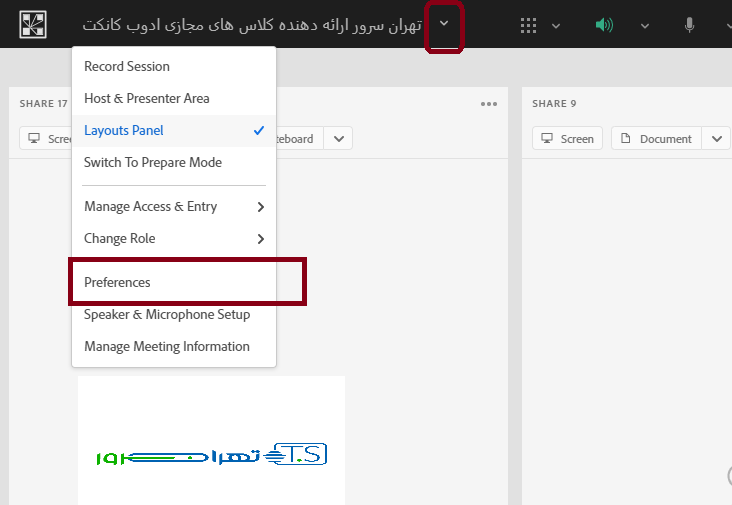Open the Document dropdown arrow in Share 9
732x505 pixels.
pos(716,139)
